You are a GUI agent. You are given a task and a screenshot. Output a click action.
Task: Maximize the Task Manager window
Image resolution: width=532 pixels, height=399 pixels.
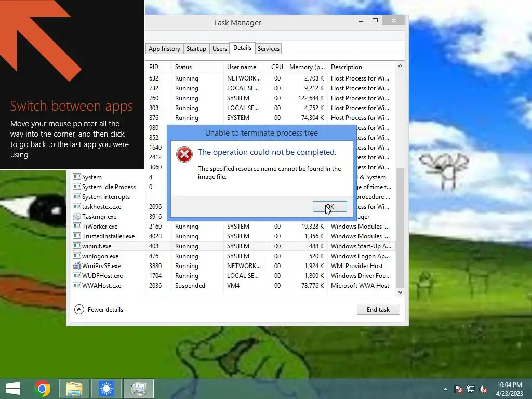click(x=375, y=21)
